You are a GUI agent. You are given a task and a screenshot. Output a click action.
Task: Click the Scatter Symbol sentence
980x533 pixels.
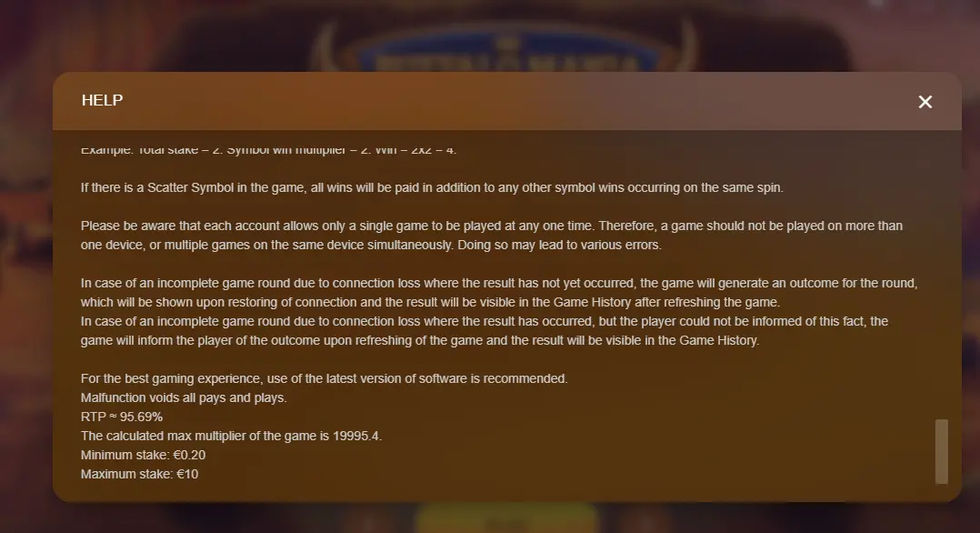click(432, 187)
